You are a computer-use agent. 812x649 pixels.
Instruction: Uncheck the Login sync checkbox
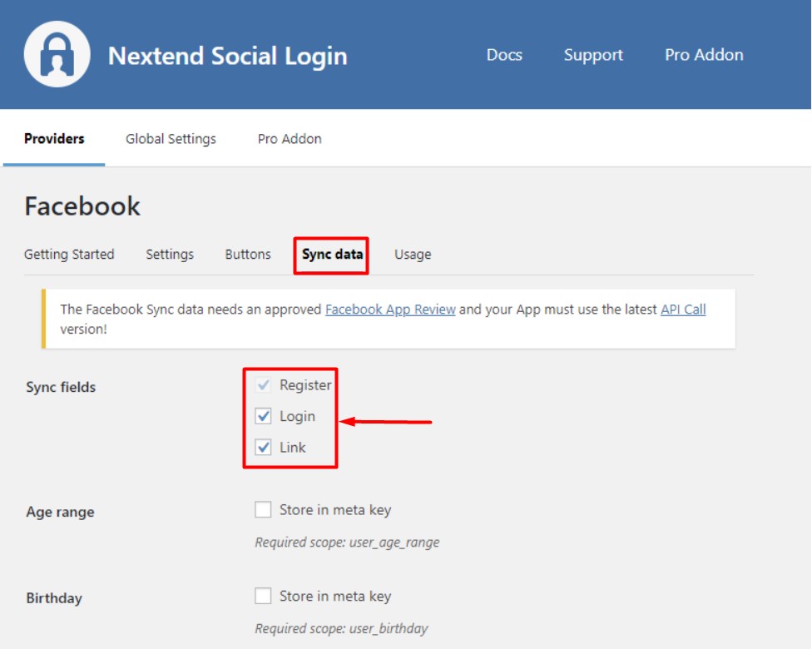tap(263, 416)
